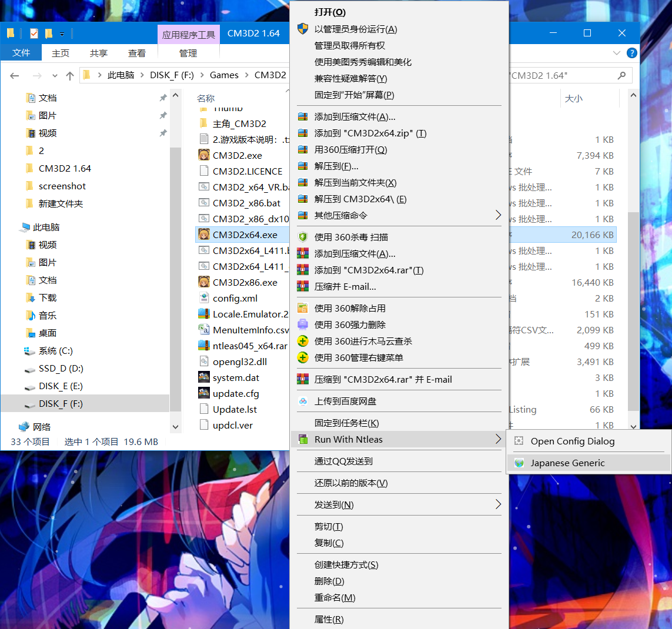Open 系统 (C:) in the navigation pane
672x629 pixels.
56,351
